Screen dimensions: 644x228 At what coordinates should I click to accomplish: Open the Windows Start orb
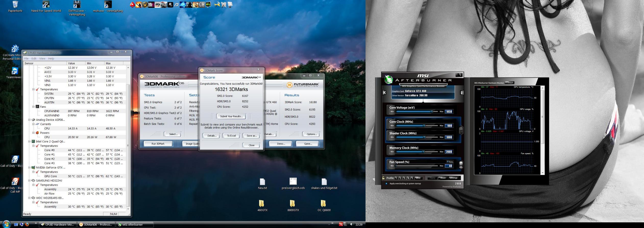coord(6,224)
